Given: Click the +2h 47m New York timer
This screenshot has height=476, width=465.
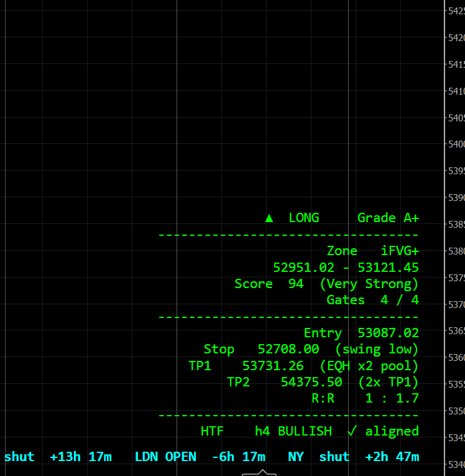Looking at the screenshot, I should pyautogui.click(x=392, y=457).
